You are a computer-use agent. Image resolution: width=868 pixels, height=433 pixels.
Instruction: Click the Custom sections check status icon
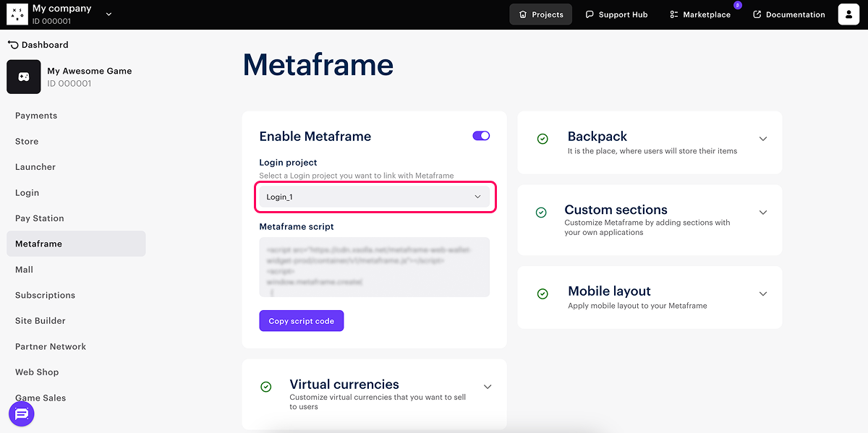pyautogui.click(x=541, y=213)
